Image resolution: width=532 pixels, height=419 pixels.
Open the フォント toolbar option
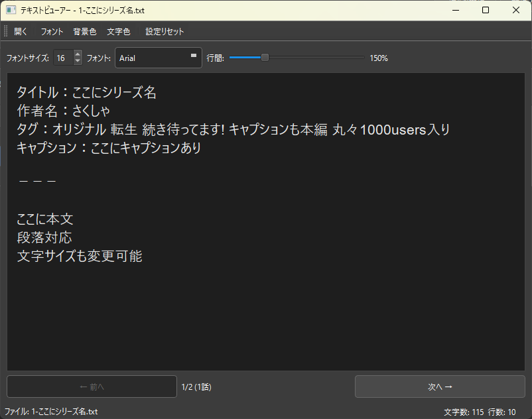click(x=52, y=31)
